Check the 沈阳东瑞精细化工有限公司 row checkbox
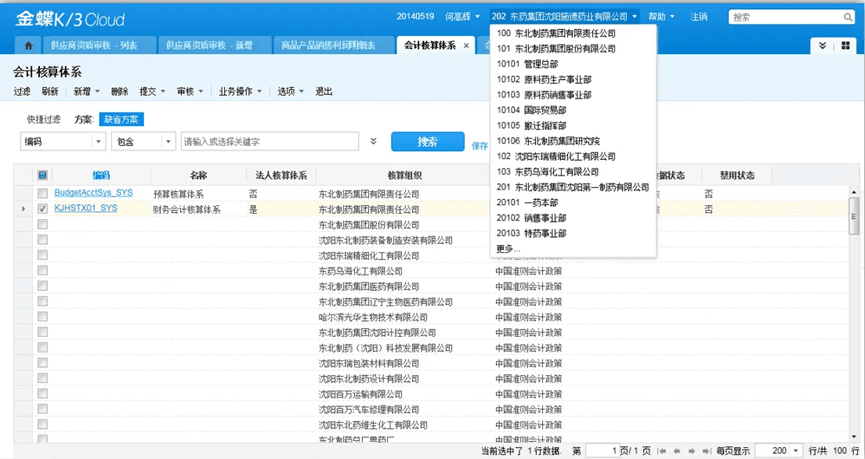 click(42, 255)
